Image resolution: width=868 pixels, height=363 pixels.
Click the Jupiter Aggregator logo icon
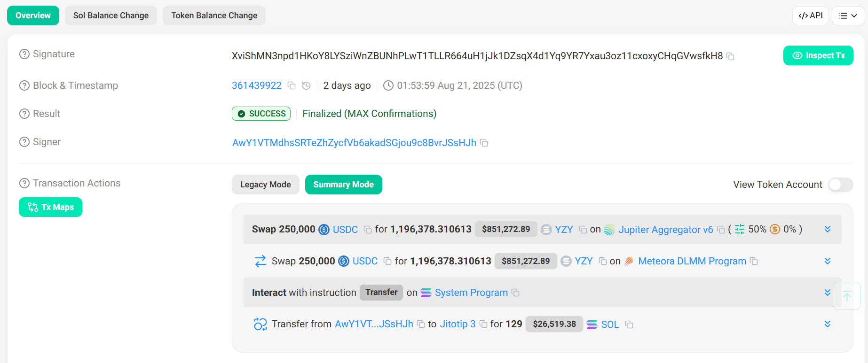[609, 230]
